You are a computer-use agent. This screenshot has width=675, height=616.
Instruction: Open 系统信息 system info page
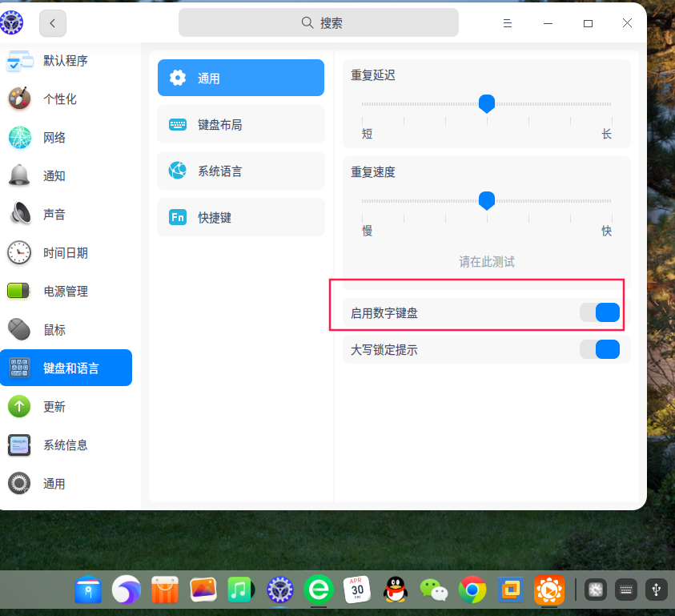66,445
